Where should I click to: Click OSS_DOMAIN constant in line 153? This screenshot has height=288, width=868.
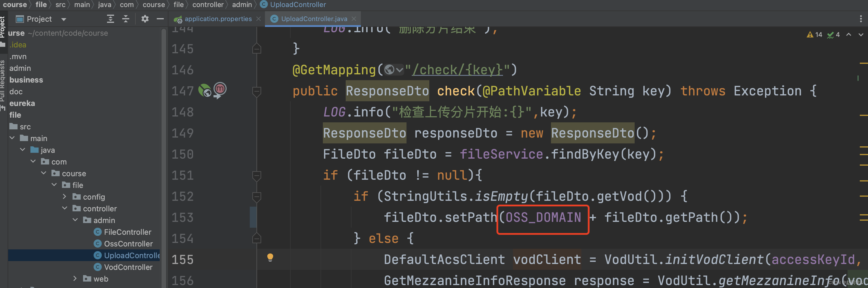click(543, 217)
